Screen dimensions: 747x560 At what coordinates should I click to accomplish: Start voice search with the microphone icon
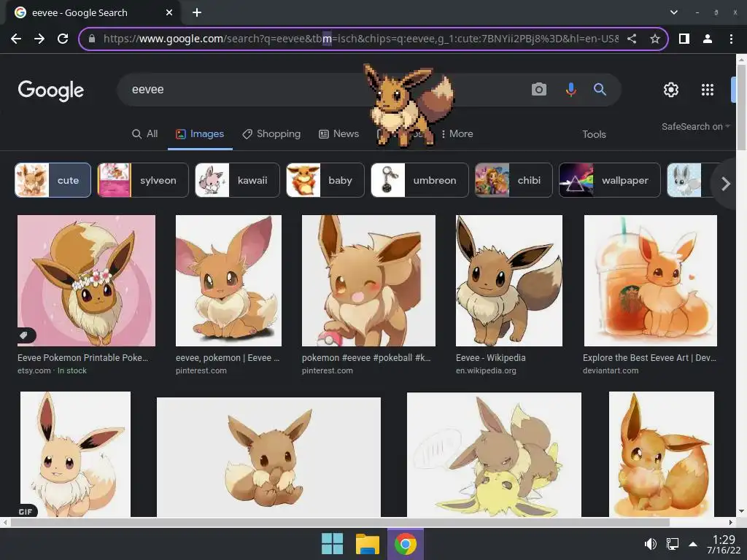tap(570, 89)
